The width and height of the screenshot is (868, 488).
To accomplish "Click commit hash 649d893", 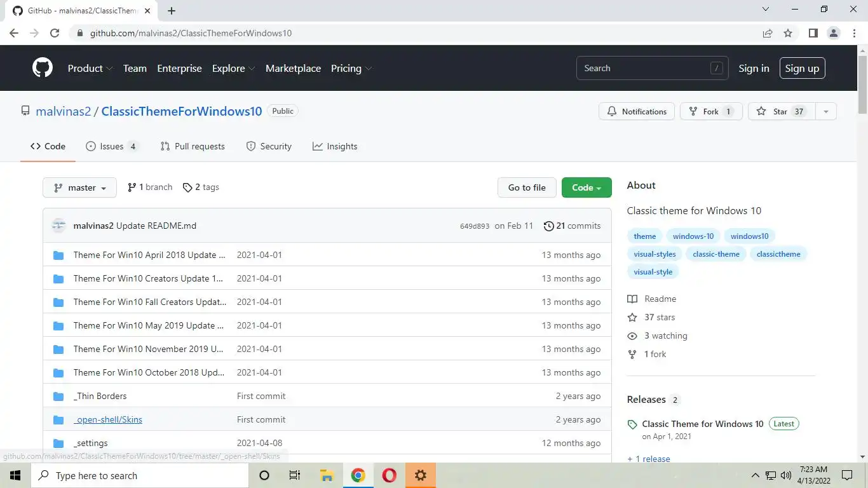I will tap(475, 226).
